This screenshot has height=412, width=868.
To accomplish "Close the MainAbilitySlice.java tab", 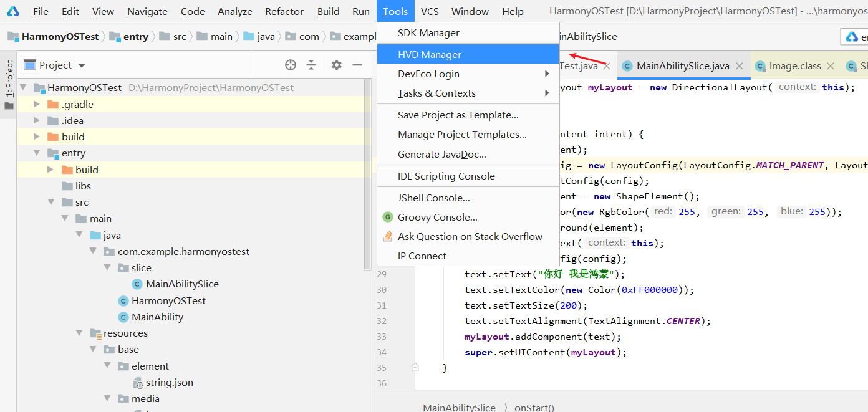I will [740, 66].
